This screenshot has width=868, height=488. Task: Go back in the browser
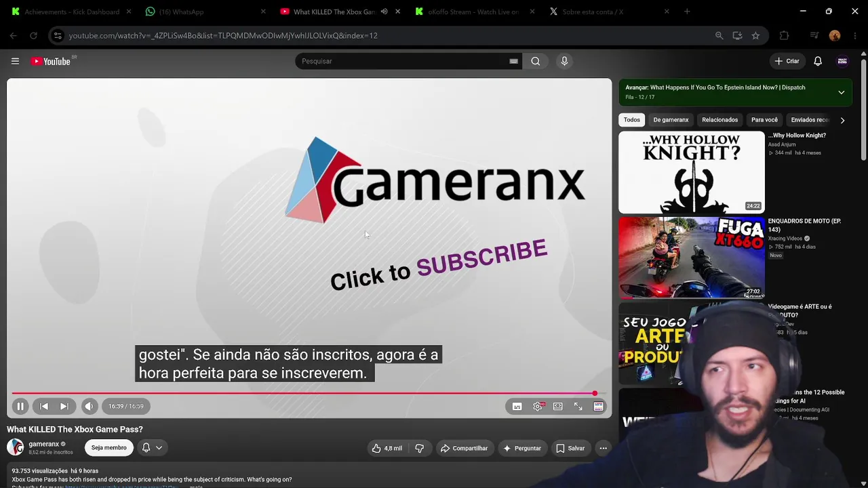pyautogui.click(x=14, y=36)
